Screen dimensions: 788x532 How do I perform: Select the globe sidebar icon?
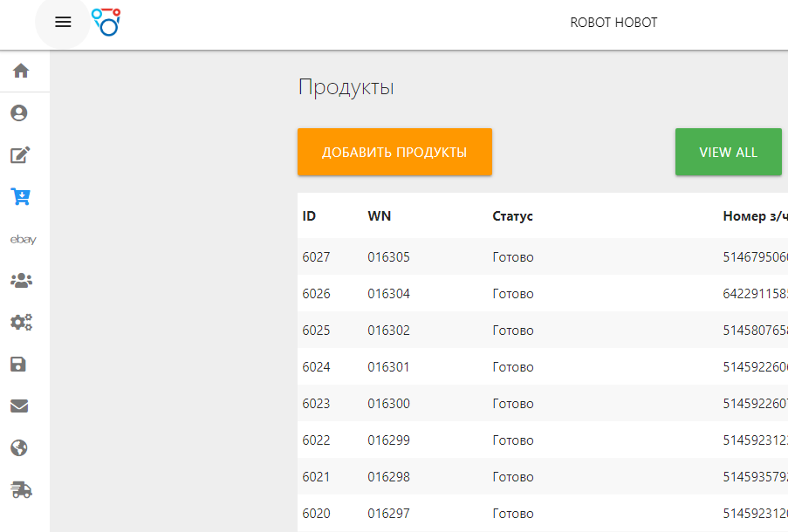(x=20, y=447)
